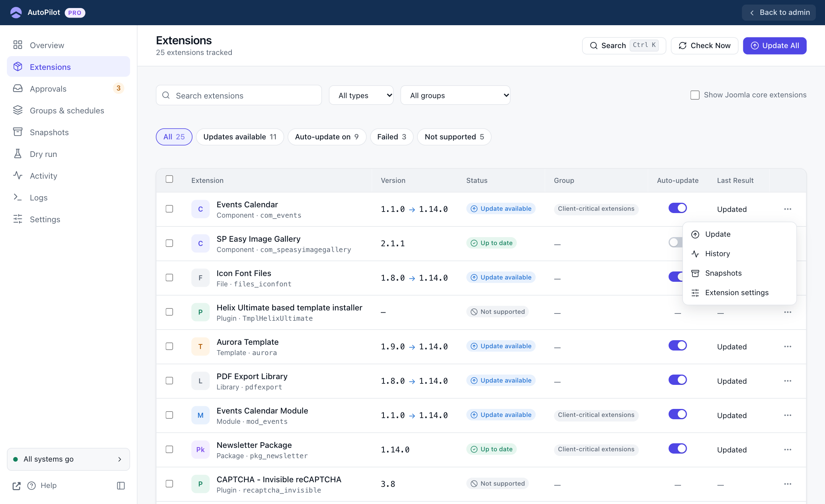
Task: Expand the All systems go status panel
Action: 68,459
